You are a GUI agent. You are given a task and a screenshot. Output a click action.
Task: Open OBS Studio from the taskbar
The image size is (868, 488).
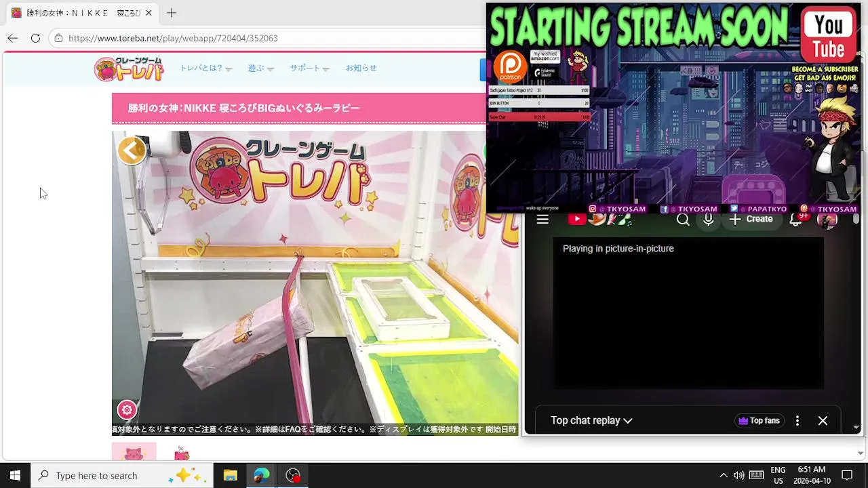tap(293, 475)
